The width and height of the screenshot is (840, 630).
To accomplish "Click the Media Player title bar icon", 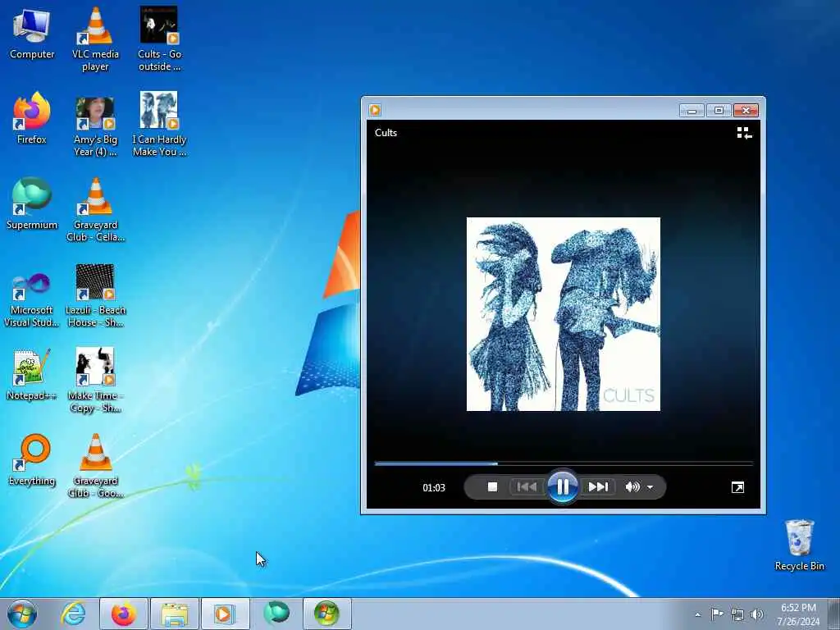I will pyautogui.click(x=375, y=110).
